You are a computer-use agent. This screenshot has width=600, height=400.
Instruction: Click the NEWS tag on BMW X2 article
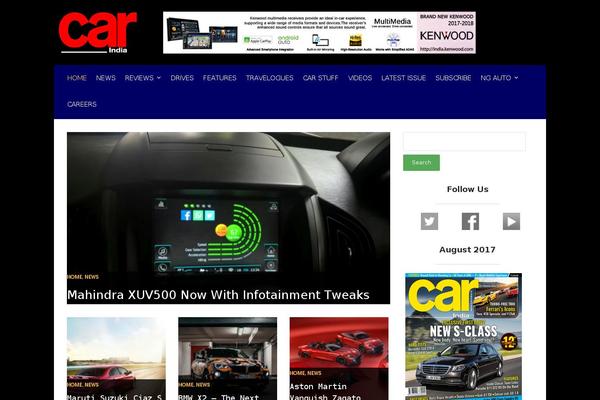click(x=203, y=385)
